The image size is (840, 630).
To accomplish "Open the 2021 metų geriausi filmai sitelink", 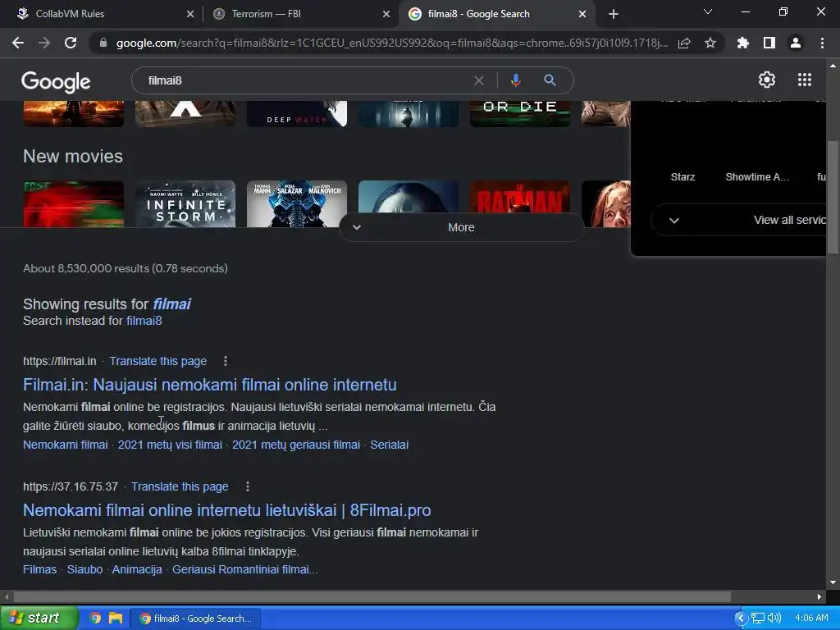I will pos(295,445).
